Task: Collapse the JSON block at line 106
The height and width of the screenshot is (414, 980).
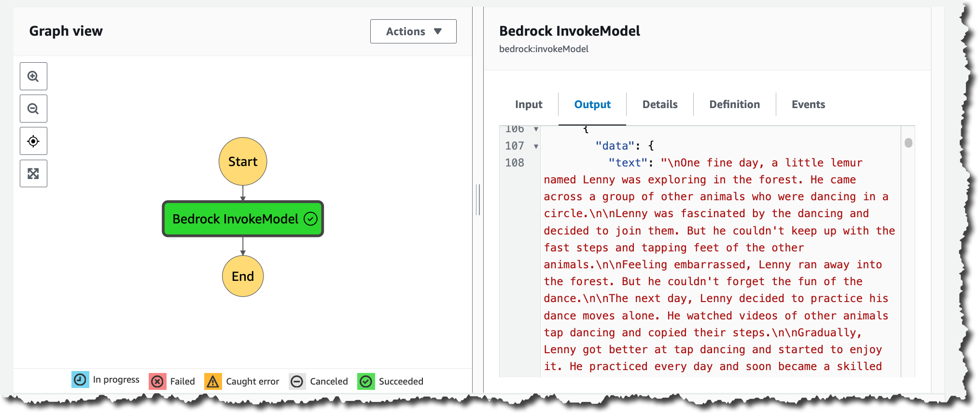Action: pyautogui.click(x=536, y=129)
